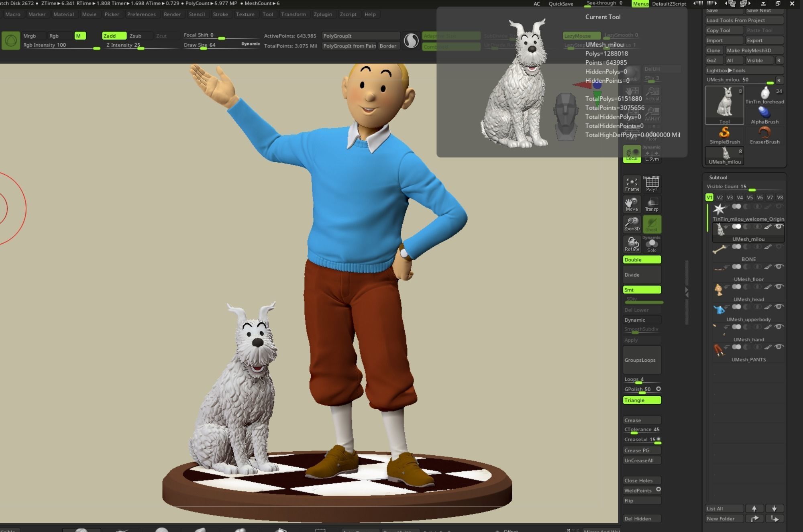Hide UMesh_head subtool with eye icon
The image size is (803, 532).
(x=779, y=287)
